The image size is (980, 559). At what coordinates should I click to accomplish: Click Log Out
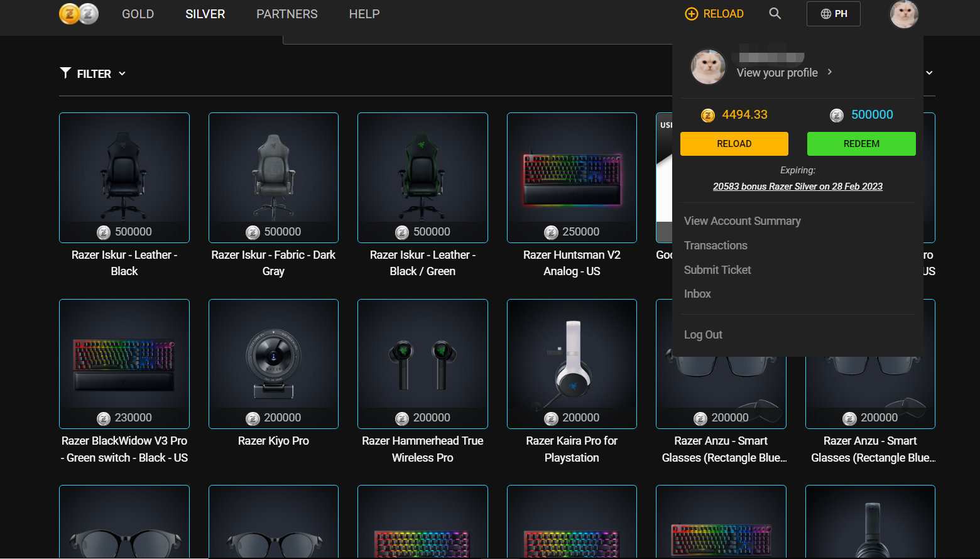[703, 335]
